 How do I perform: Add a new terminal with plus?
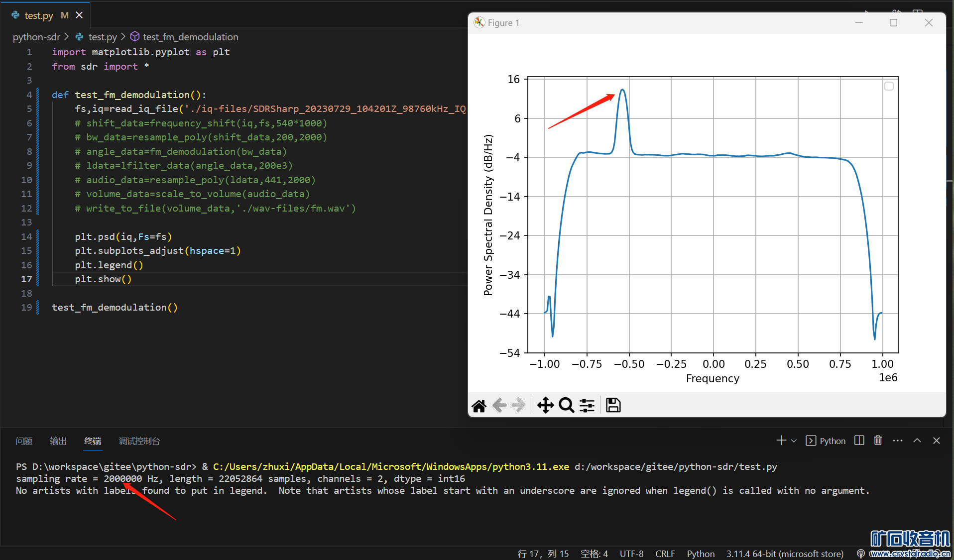pyautogui.click(x=781, y=441)
